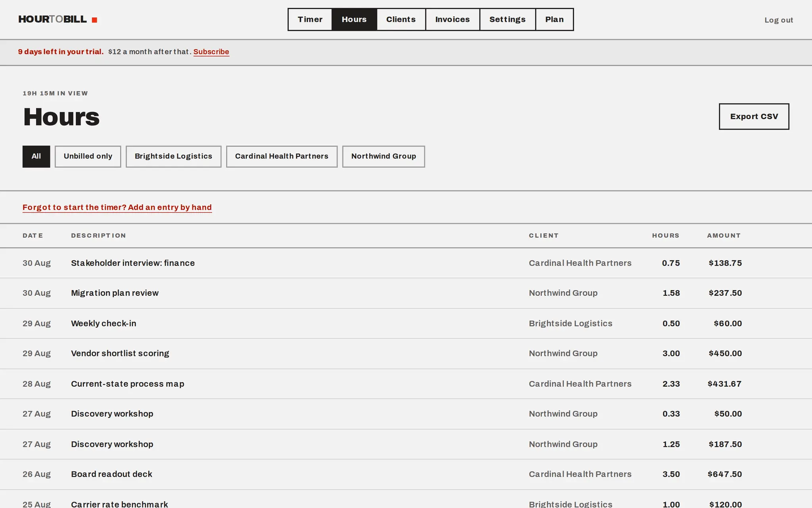Click Brightside Logistics in Weekly check-in row
Image resolution: width=812 pixels, height=508 pixels.
(571, 323)
